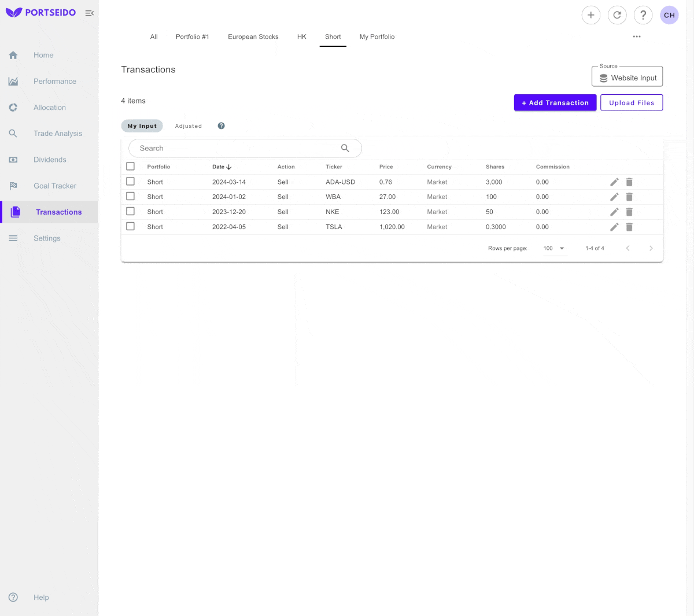Click the plus icon in top bar

pos(590,15)
